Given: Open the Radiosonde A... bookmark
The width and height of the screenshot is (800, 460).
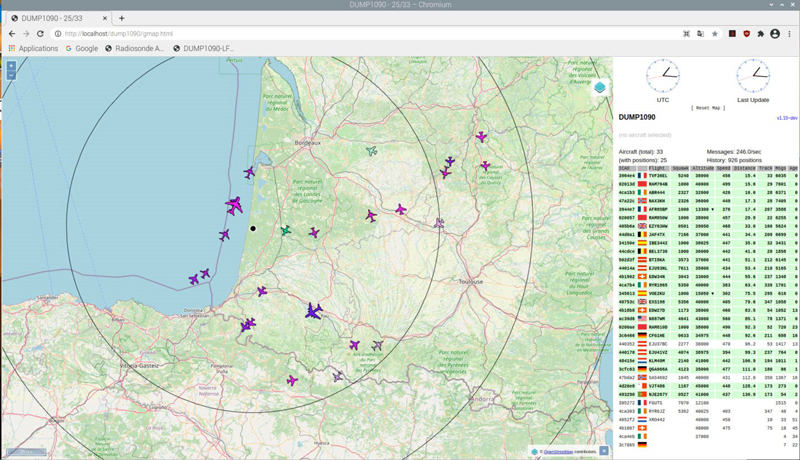Looking at the screenshot, I should coord(134,48).
